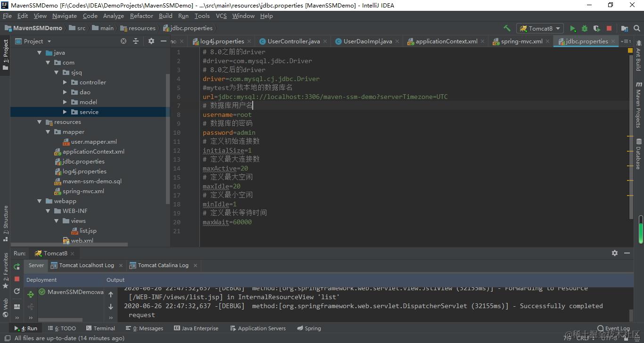This screenshot has height=343, width=644.
Task: Close the Tomcat Localhost Log tab
Action: 121,266
